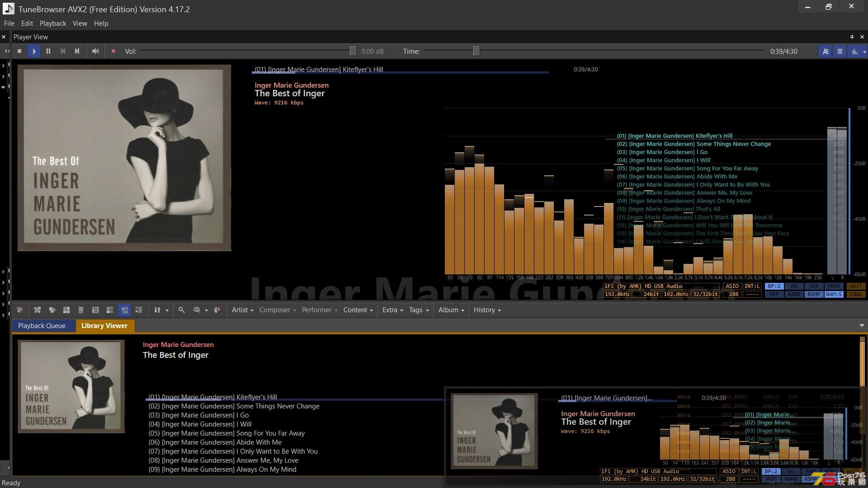Toggle the RAND random indicator
Screen dimensions: 868x488
[794, 294]
